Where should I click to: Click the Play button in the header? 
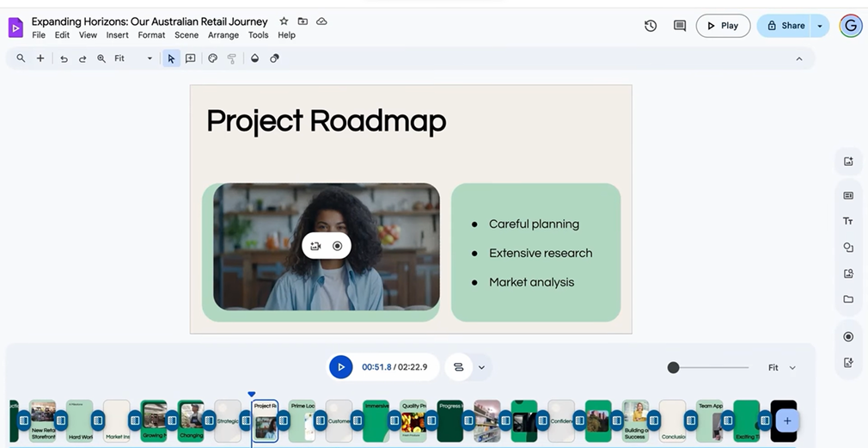[723, 26]
